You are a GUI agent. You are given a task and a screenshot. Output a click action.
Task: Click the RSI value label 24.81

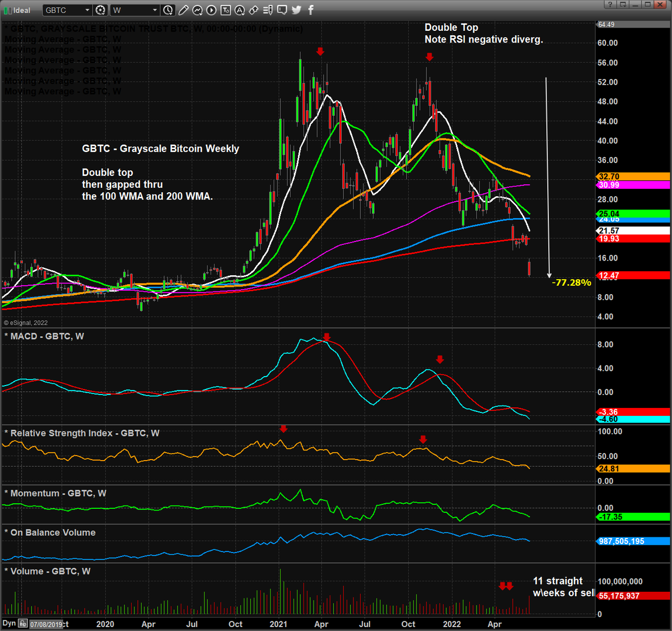pyautogui.click(x=633, y=468)
